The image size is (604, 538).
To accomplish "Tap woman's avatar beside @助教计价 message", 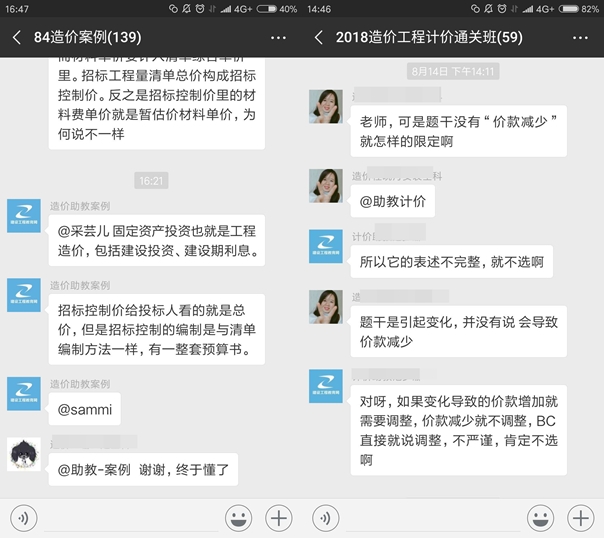I will [326, 185].
